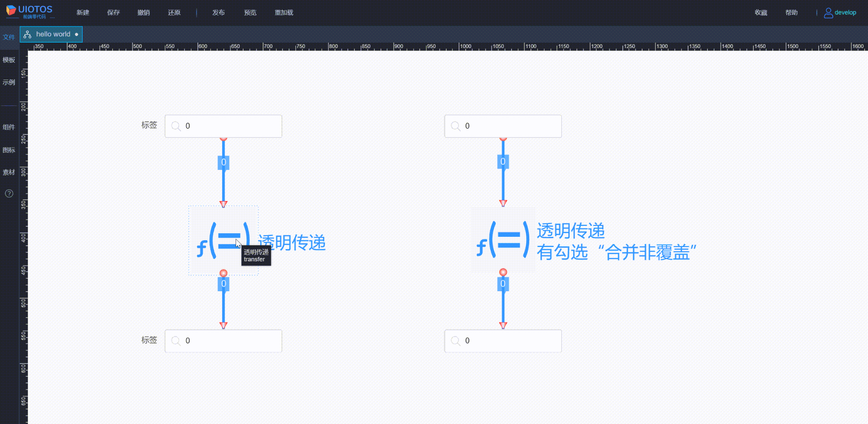Click the 标签 label beside the bottom-left input

pos(149,340)
